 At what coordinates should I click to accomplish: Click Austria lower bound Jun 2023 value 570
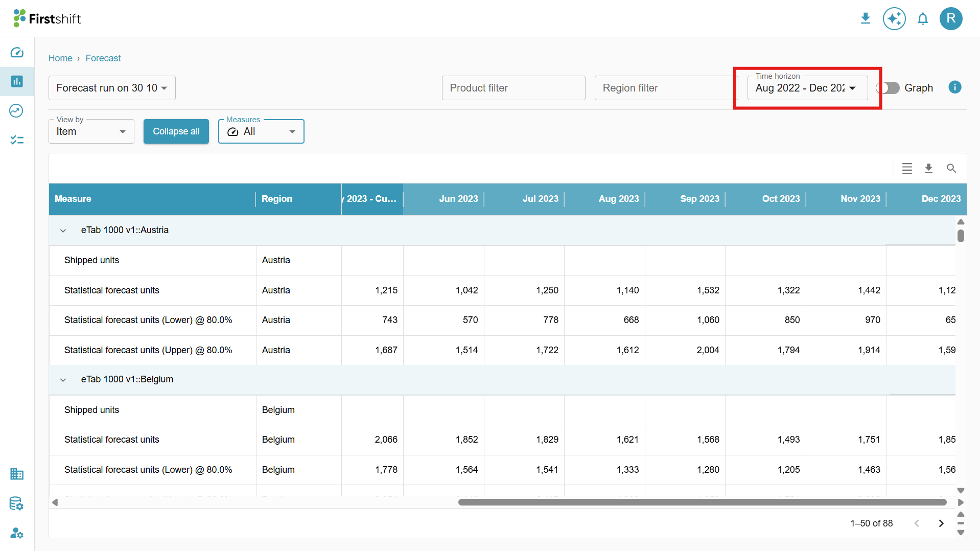point(470,320)
